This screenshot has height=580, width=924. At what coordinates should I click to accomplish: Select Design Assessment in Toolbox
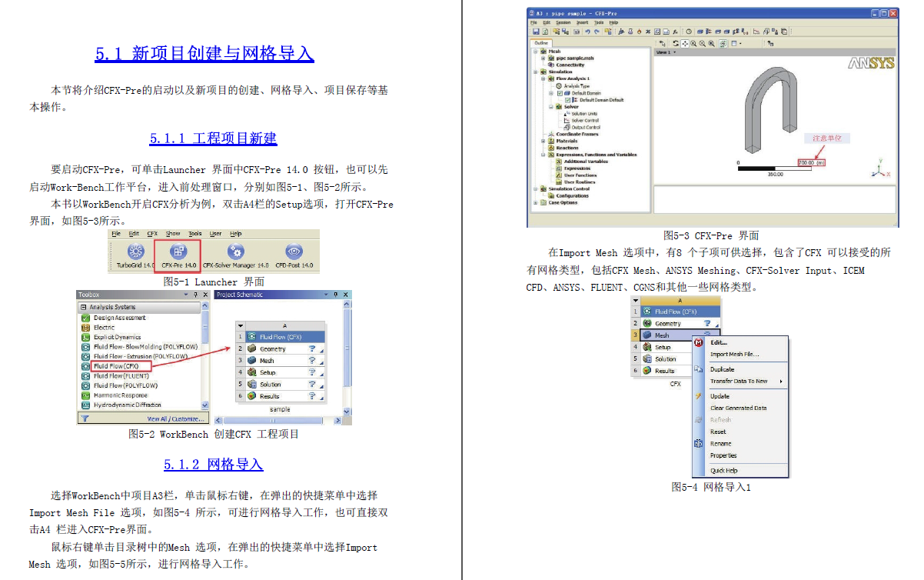pos(119,318)
